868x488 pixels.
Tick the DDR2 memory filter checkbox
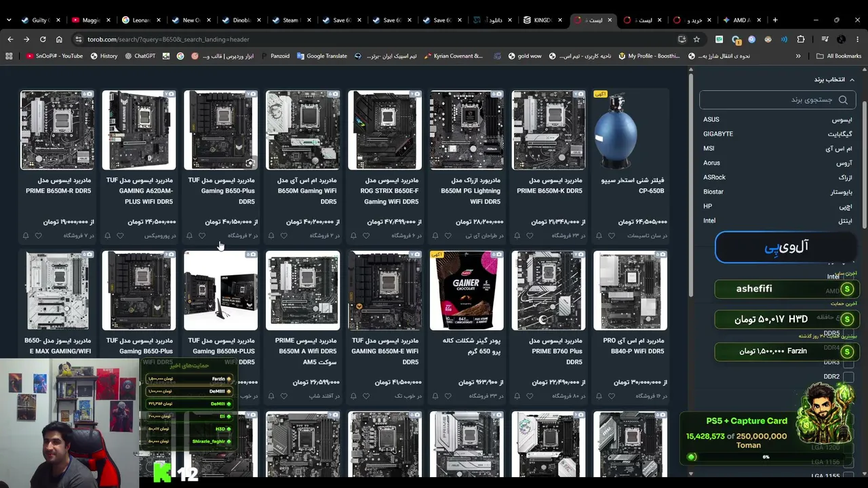coord(848,376)
